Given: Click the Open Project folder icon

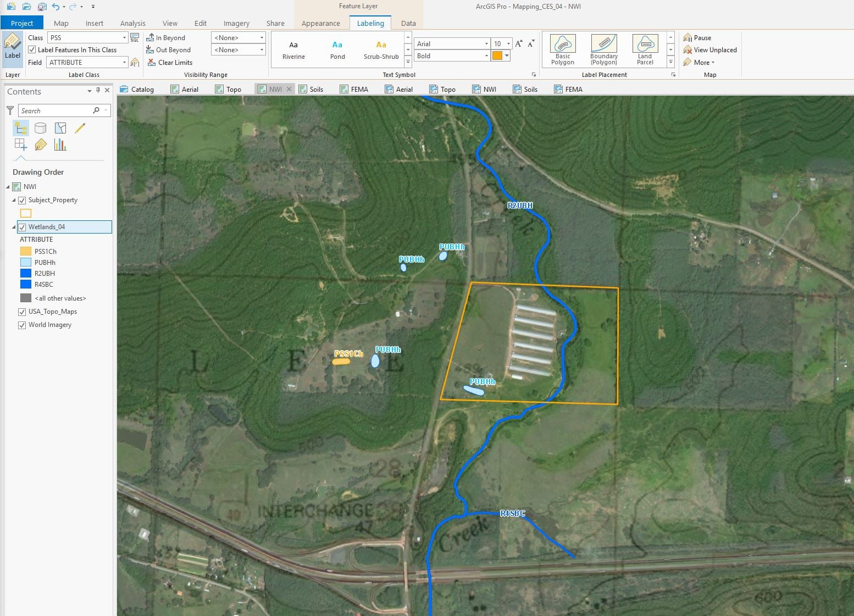Looking at the screenshot, I should (26, 7).
